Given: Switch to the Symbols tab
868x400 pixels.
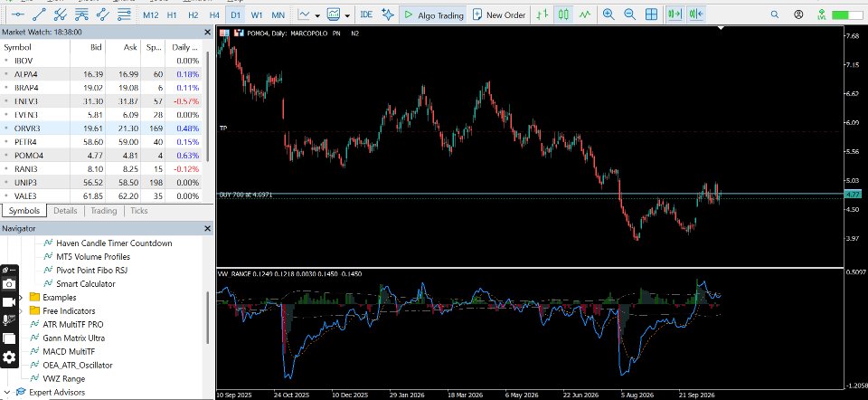Looking at the screenshot, I should coord(24,211).
